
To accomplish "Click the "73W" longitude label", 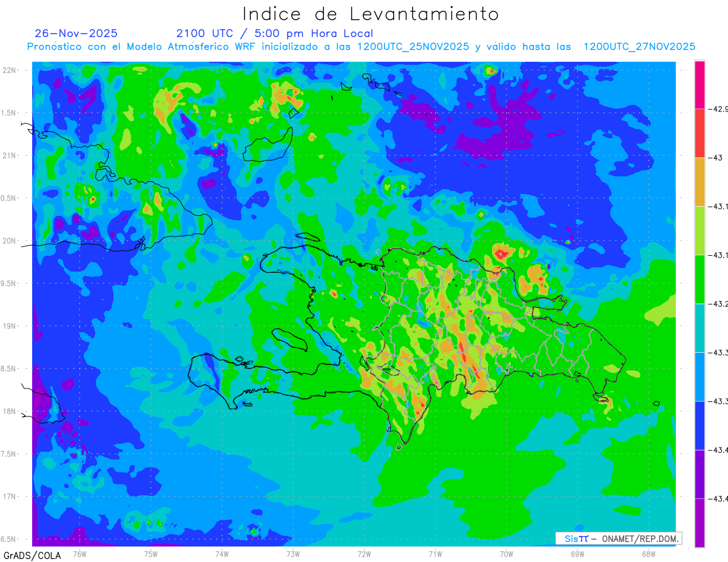I will point(293,554).
